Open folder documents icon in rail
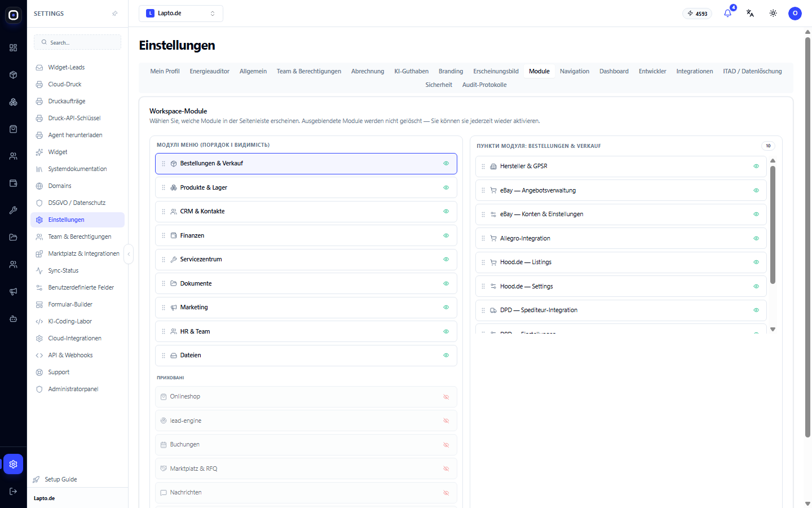 tap(14, 238)
